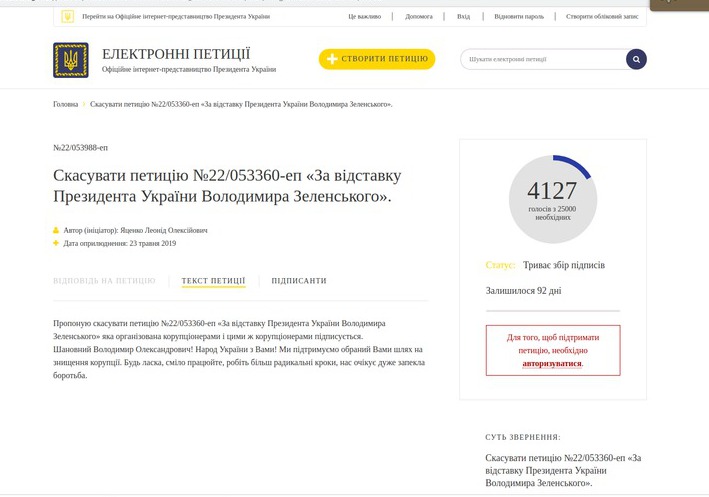This screenshot has height=497, width=709.
Task: Click the yellow plus icon near publication date
Action: coord(56,243)
